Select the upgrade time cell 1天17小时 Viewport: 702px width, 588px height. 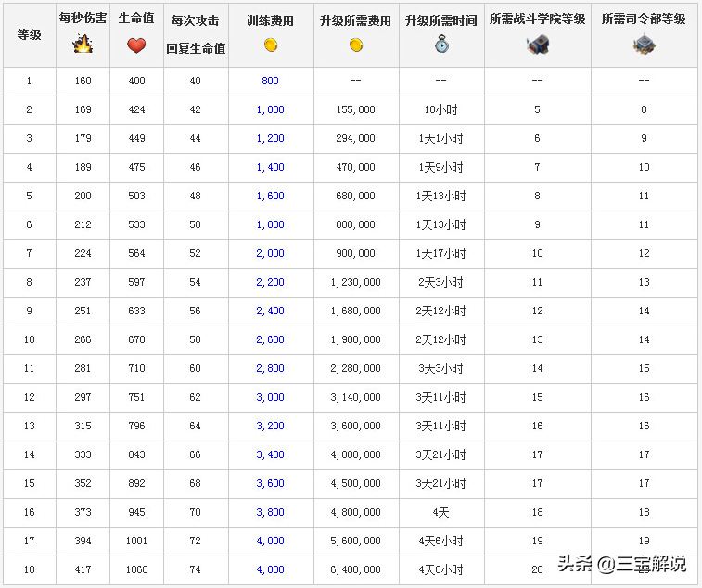[441, 253]
